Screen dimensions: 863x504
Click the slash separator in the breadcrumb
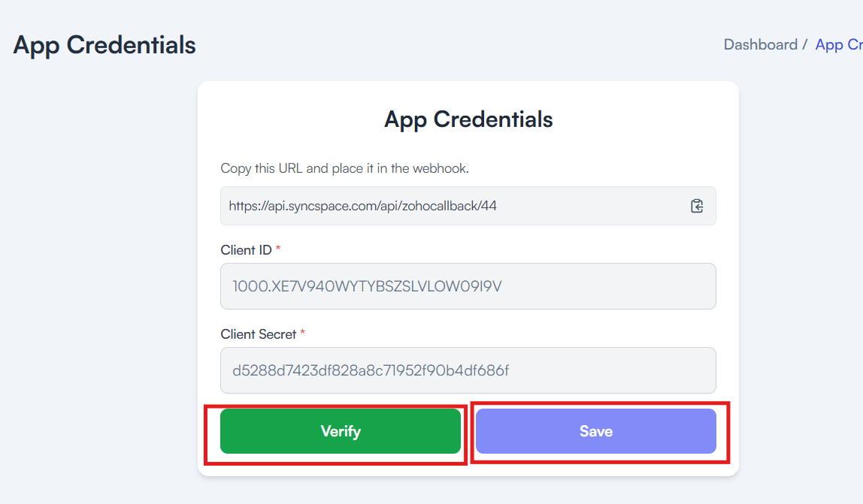(804, 44)
